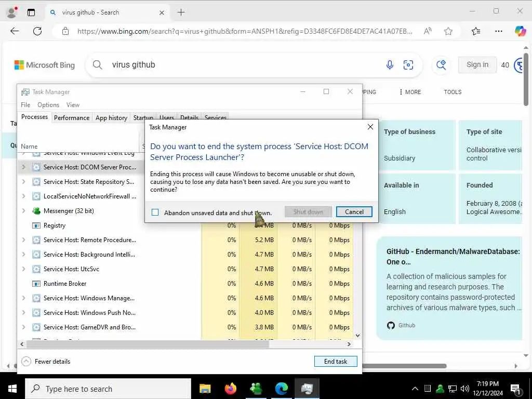Open Bing chat search icon

click(441, 64)
